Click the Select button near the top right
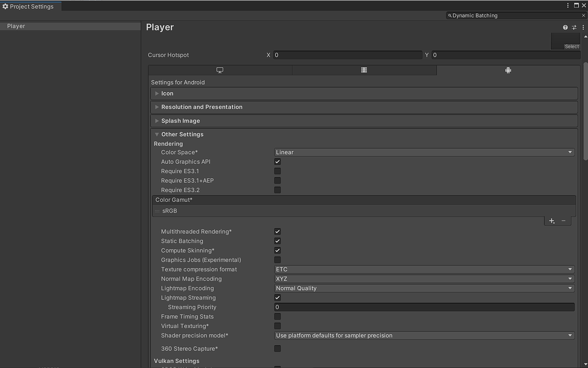Image resolution: width=588 pixels, height=368 pixels. click(x=571, y=46)
